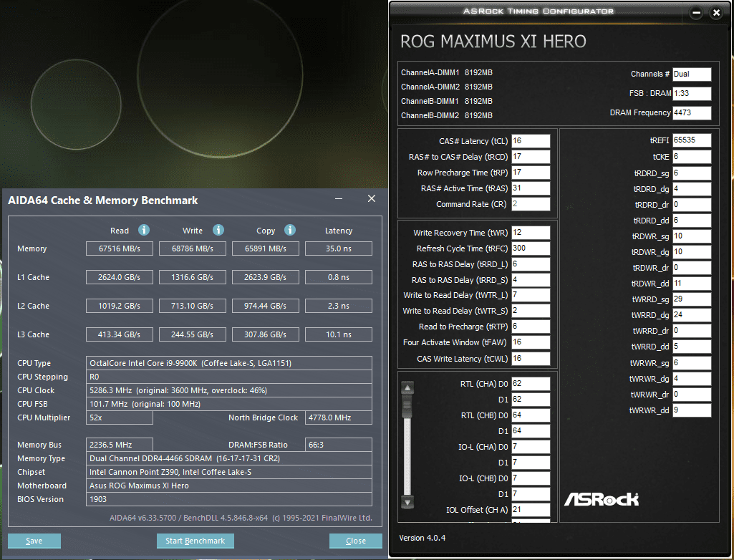The height and width of the screenshot is (560, 734).
Task: Close the ASRock Timing Configurator window
Action: pos(716,13)
